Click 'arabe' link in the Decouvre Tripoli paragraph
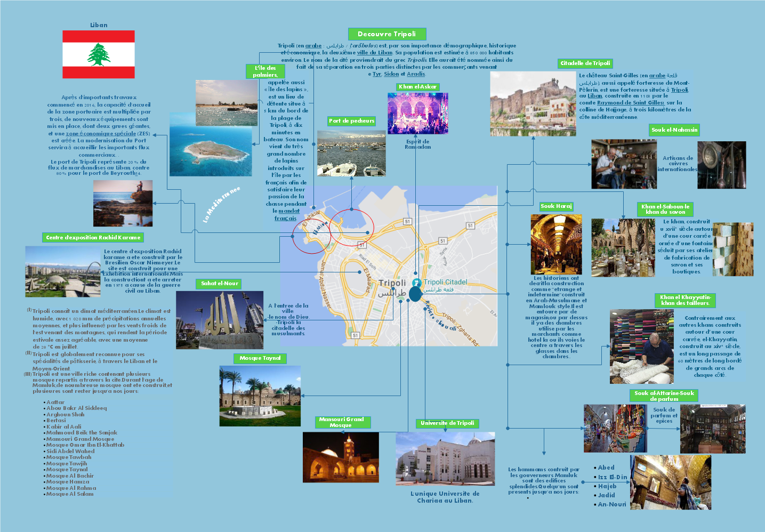765x532 pixels. pyautogui.click(x=313, y=46)
